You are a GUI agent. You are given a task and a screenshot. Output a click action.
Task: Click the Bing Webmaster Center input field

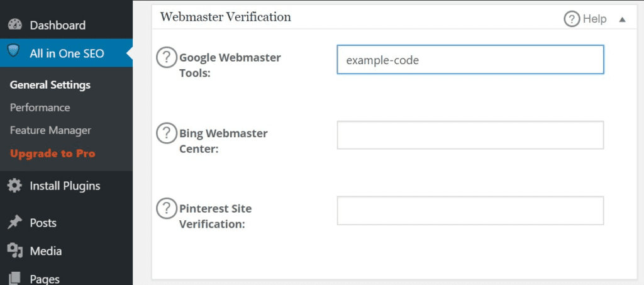[470, 135]
